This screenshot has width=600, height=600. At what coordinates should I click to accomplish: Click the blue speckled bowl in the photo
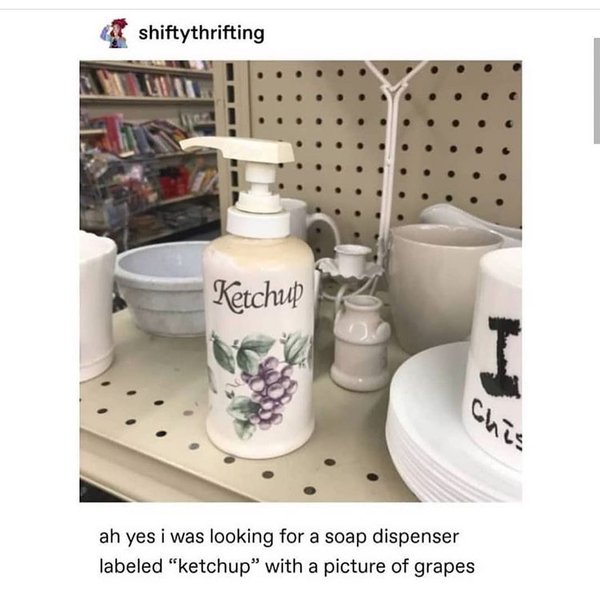pos(163,289)
